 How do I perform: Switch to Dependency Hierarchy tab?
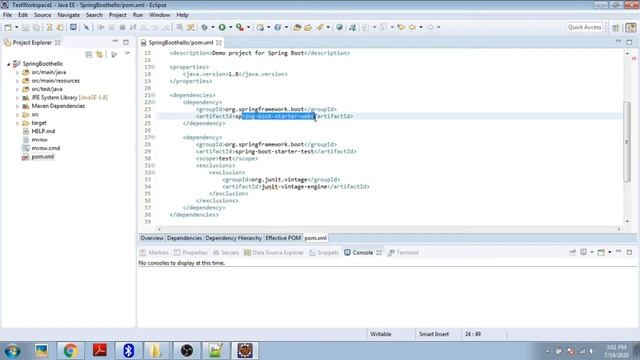click(233, 238)
